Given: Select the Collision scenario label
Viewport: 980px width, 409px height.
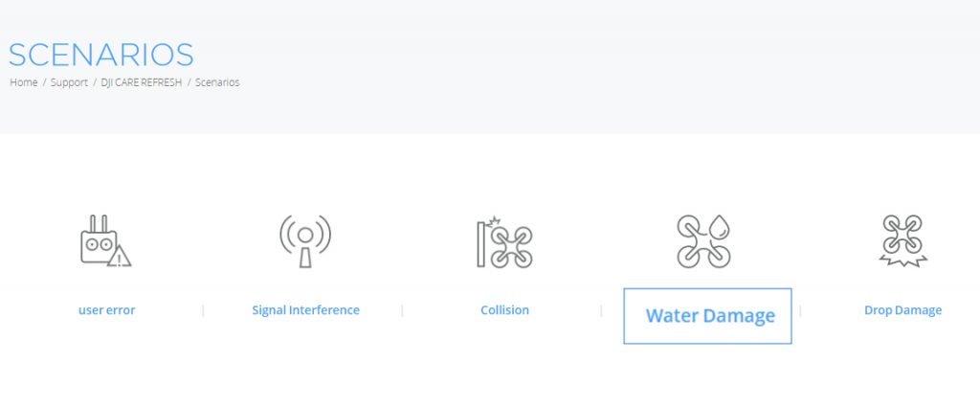Looking at the screenshot, I should pyautogui.click(x=504, y=310).
